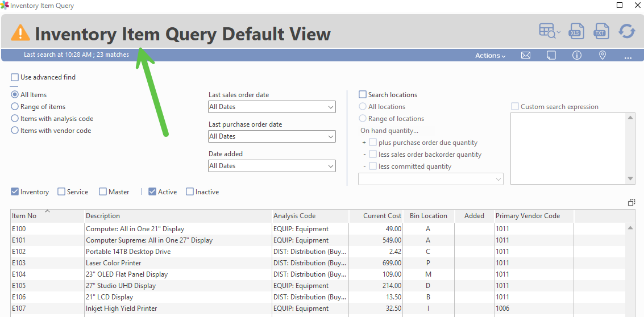Click inside the custom search expression box
The image size is (644, 317).
click(x=568, y=149)
